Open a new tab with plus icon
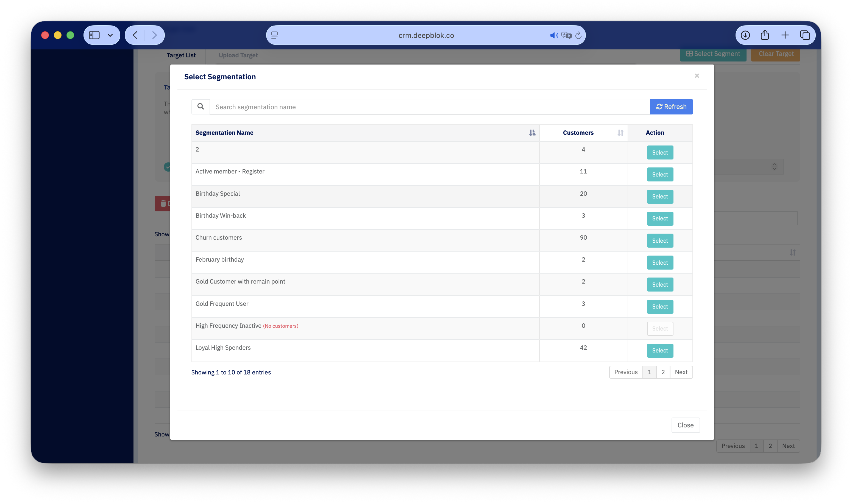This screenshot has height=504, width=852. (x=785, y=35)
